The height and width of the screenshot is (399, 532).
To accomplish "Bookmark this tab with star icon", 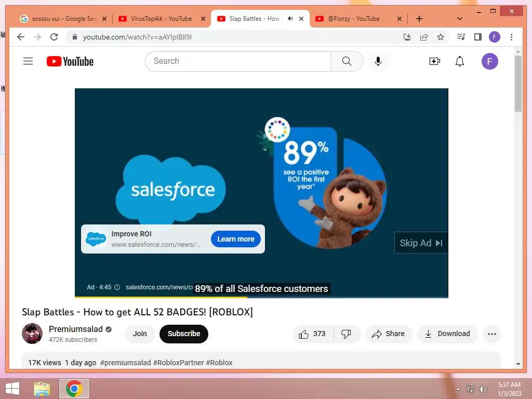I will point(441,37).
